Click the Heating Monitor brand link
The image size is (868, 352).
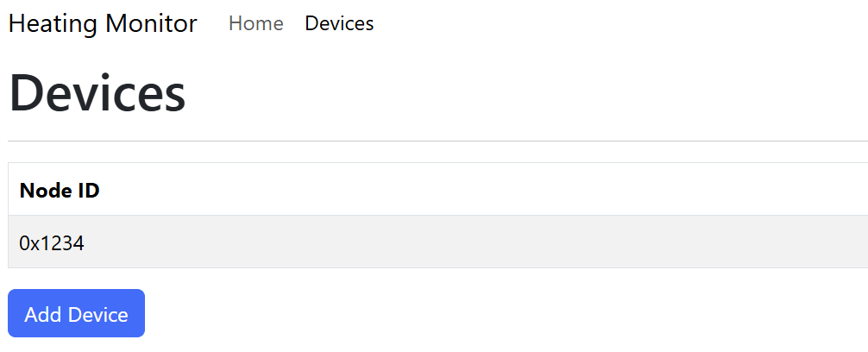103,23
